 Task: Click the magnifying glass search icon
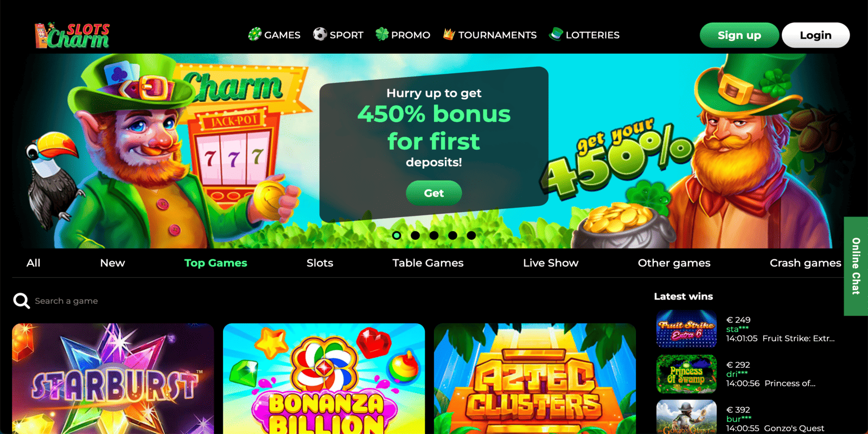pyautogui.click(x=22, y=301)
